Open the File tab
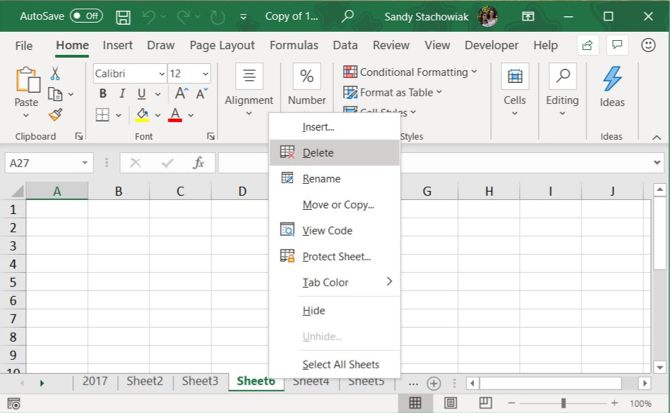The height and width of the screenshot is (413, 670). (24, 45)
